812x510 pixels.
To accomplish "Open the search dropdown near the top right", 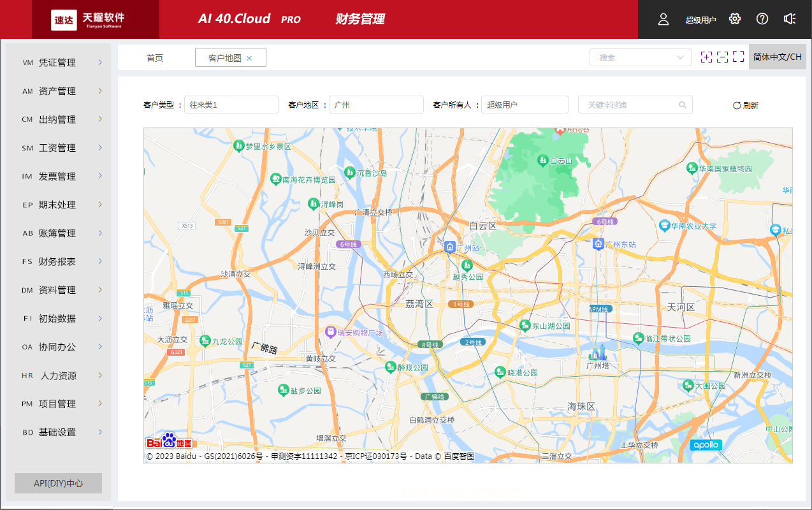I will (x=640, y=57).
